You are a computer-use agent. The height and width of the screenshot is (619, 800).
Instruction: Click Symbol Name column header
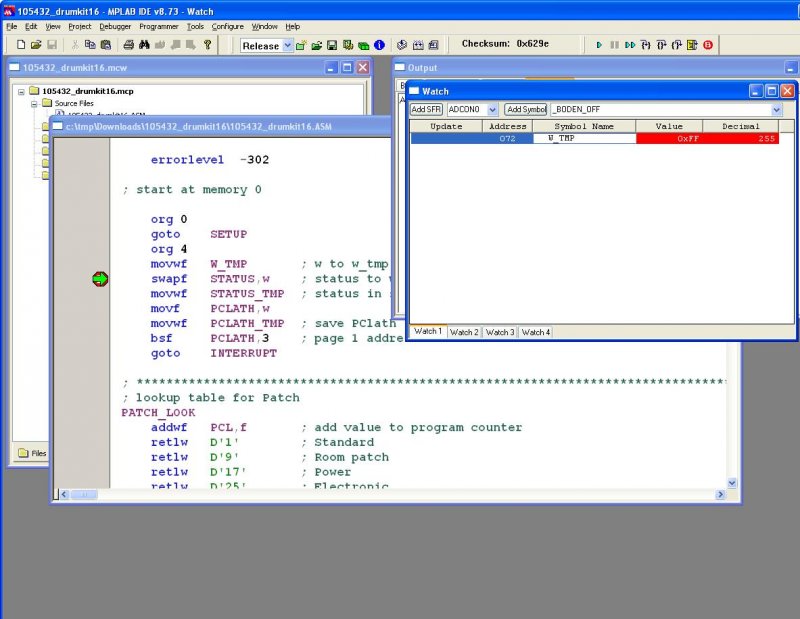[x=584, y=126]
